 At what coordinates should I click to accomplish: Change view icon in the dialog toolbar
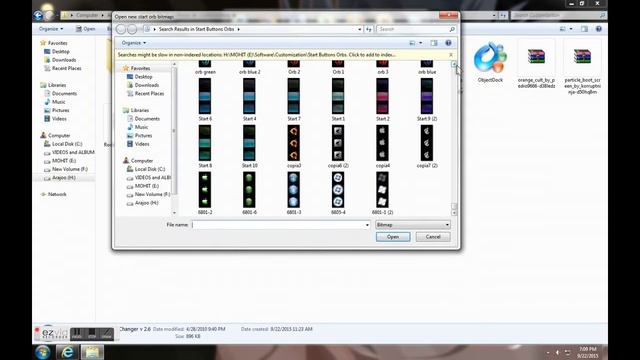pyautogui.click(x=412, y=43)
